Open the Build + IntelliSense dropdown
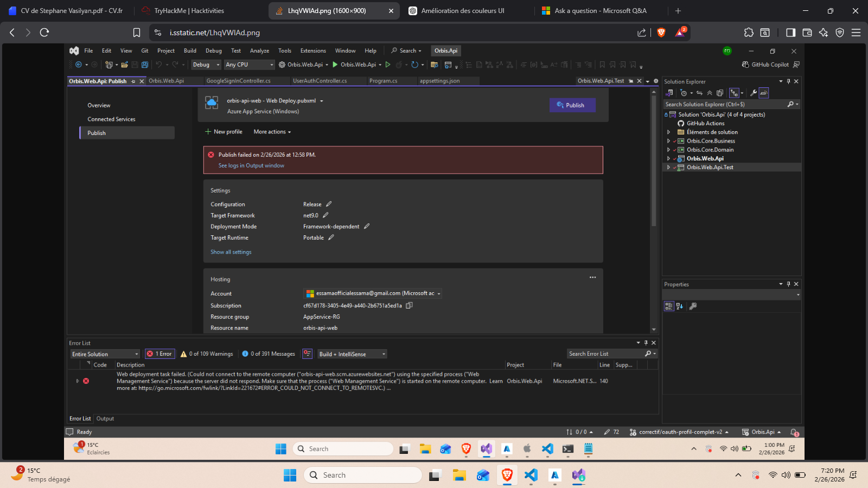This screenshot has height=488, width=868. [x=352, y=354]
